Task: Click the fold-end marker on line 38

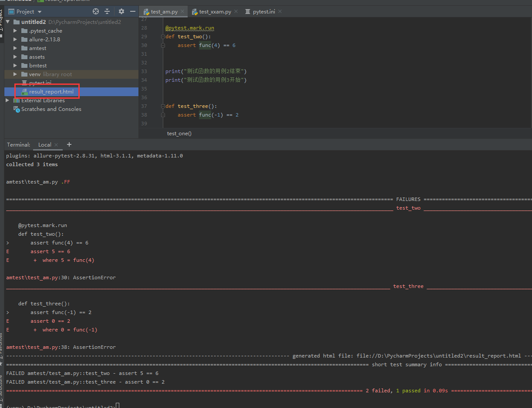Action: coord(163,115)
